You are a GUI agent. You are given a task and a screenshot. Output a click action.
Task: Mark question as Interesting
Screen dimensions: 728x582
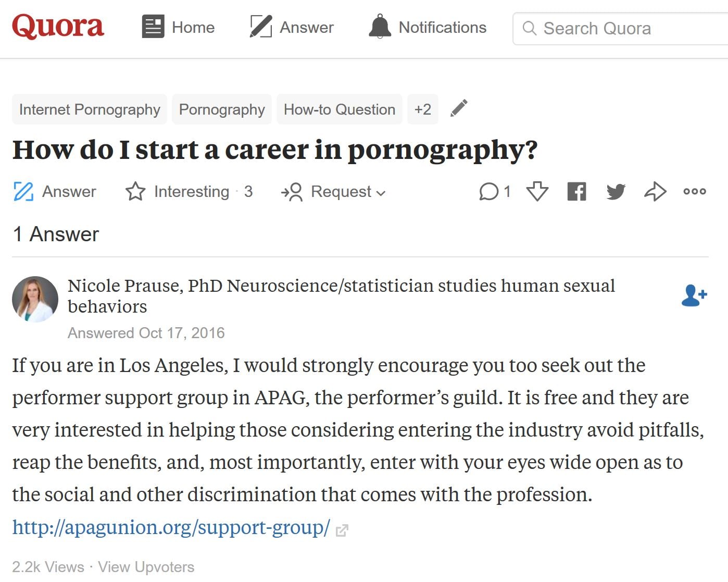click(189, 192)
